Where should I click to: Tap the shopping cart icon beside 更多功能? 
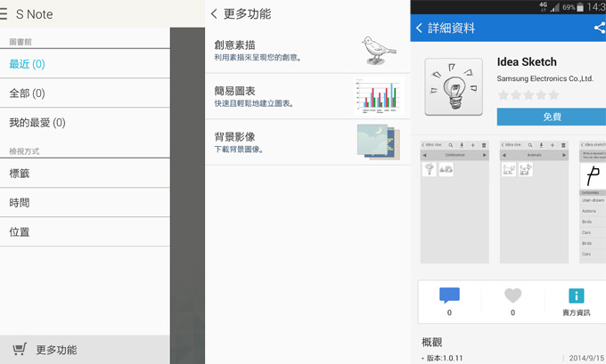coord(20,350)
